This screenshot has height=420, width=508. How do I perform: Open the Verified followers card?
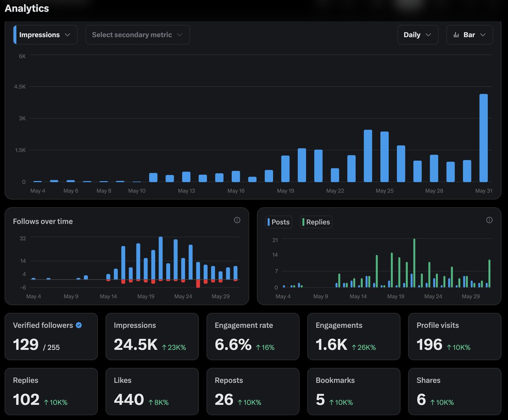pyautogui.click(x=51, y=337)
